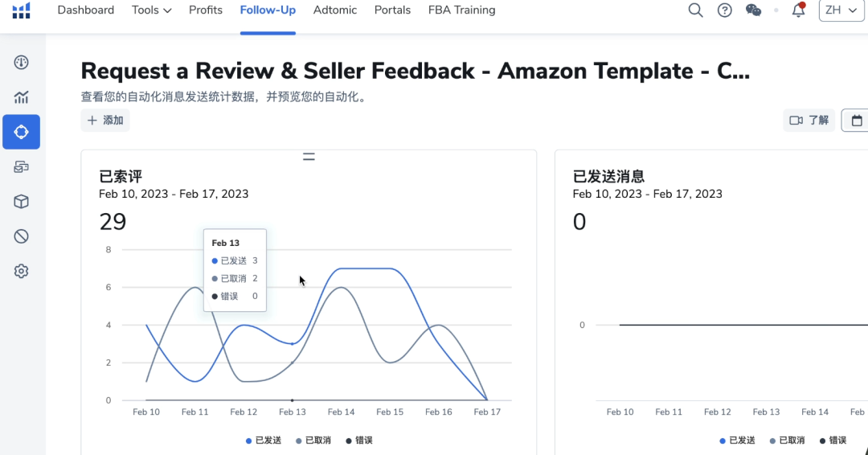Open the notifications bell

798,10
